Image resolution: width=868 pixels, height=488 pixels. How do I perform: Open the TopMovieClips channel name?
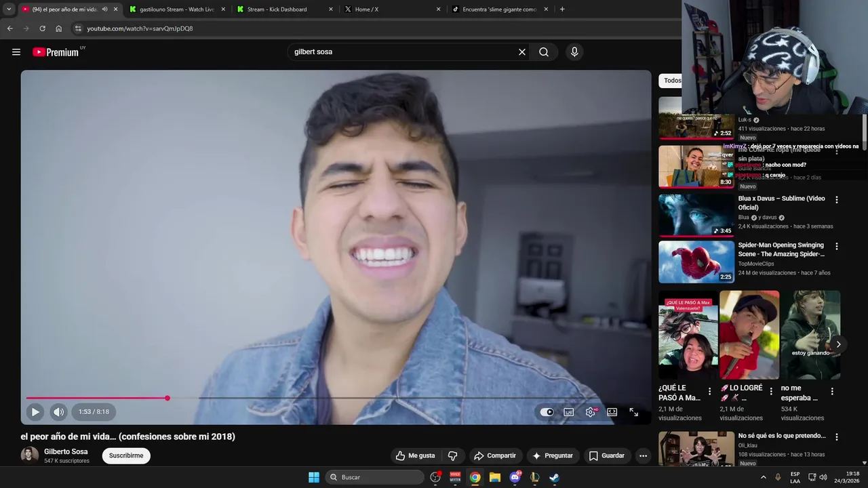(756, 264)
